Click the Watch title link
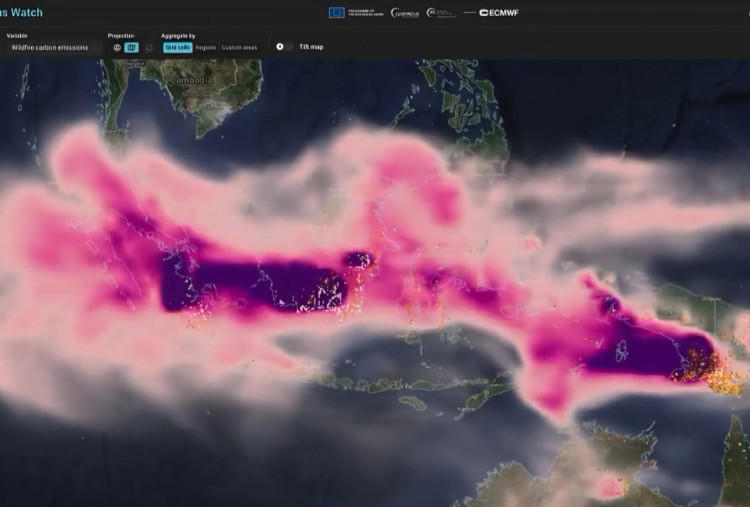Screen dimensions: 750x507 pos(21,12)
